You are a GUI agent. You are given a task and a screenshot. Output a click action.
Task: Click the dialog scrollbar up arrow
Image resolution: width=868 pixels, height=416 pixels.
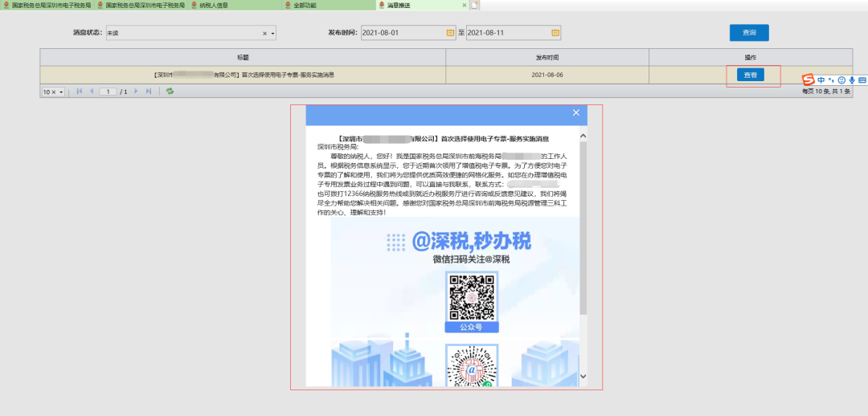click(583, 136)
